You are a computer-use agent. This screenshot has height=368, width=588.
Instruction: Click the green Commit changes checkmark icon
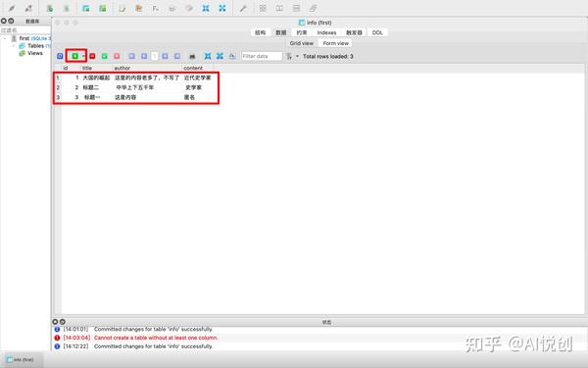point(105,56)
